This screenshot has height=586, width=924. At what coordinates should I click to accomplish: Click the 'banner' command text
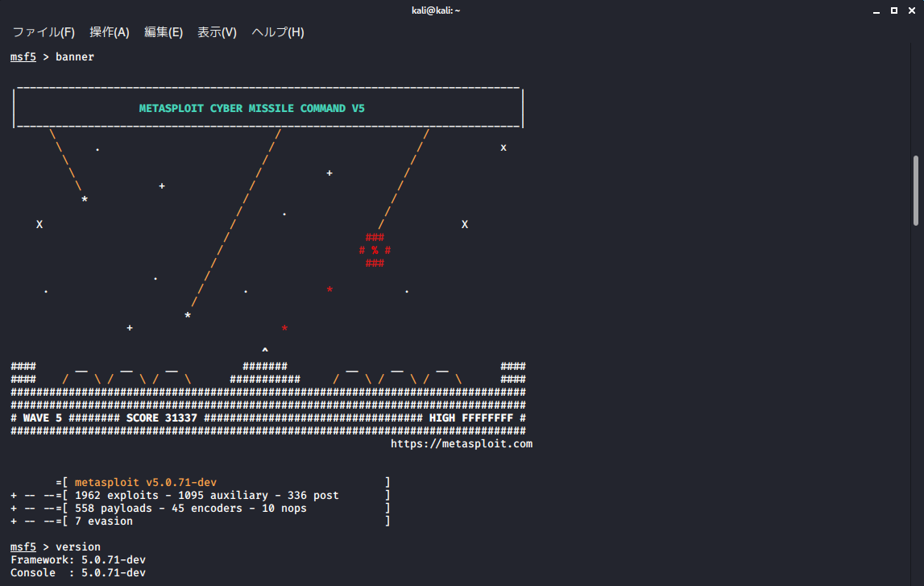point(75,57)
